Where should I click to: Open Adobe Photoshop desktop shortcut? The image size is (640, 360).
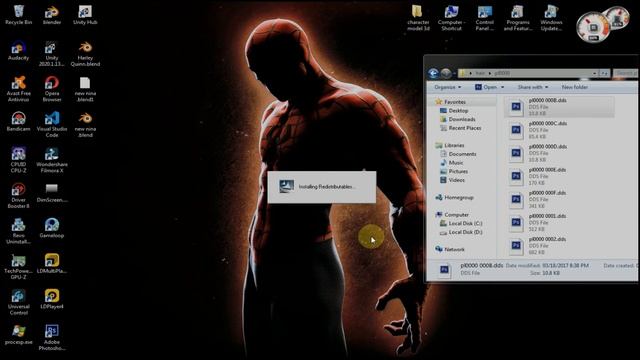(x=52, y=338)
